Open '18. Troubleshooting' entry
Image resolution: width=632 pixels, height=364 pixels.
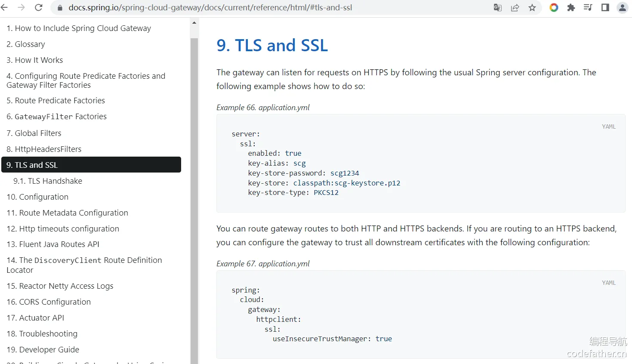point(42,334)
